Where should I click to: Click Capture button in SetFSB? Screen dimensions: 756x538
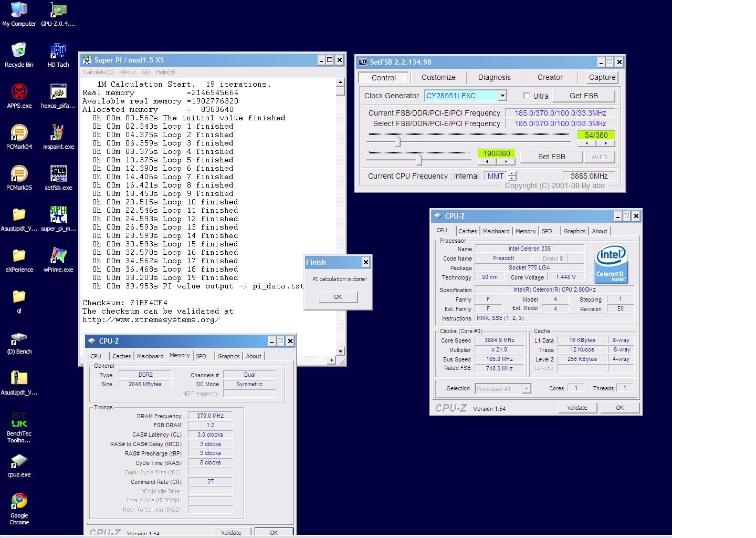602,77
